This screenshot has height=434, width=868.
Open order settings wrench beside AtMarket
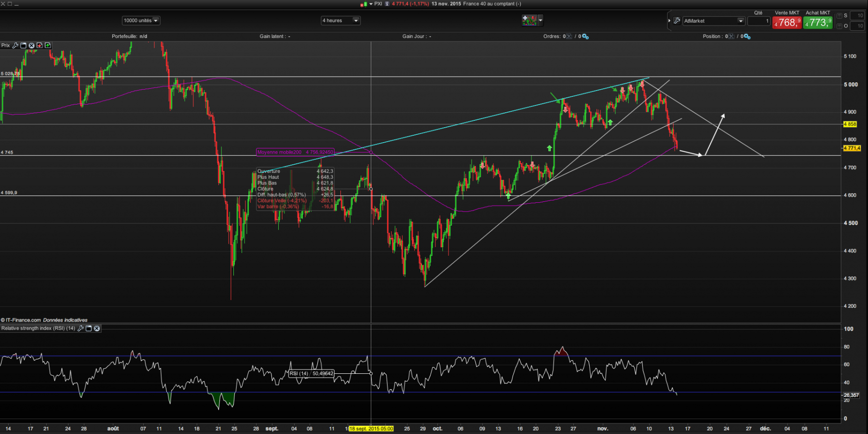tap(677, 21)
